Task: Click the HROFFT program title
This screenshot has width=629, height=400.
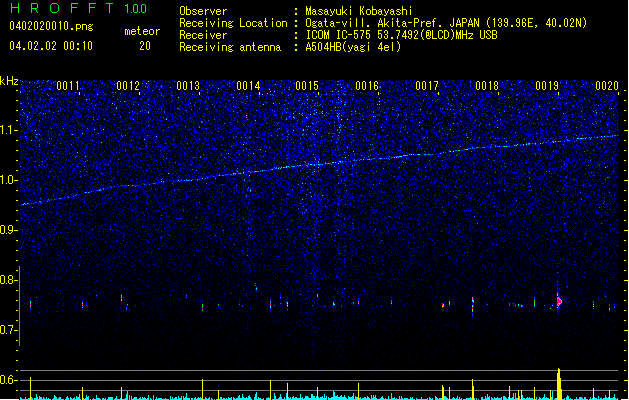Action: point(62,8)
